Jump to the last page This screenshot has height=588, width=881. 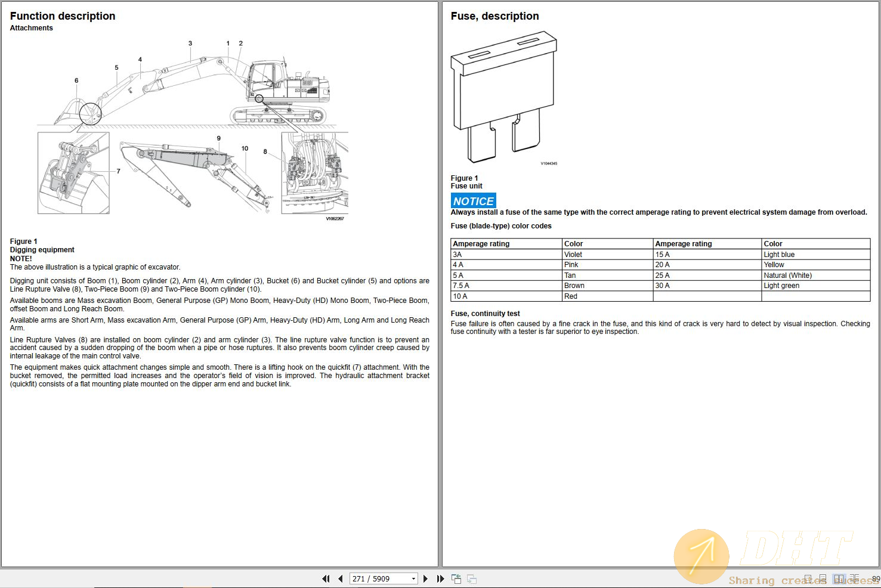click(440, 578)
